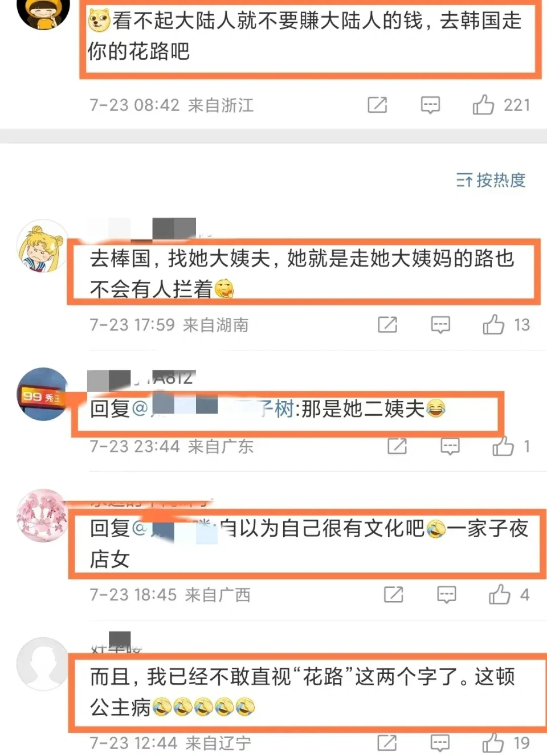Repost the 7-23 12:44 comment from 辽宁
547x756 pixels.
(387, 743)
